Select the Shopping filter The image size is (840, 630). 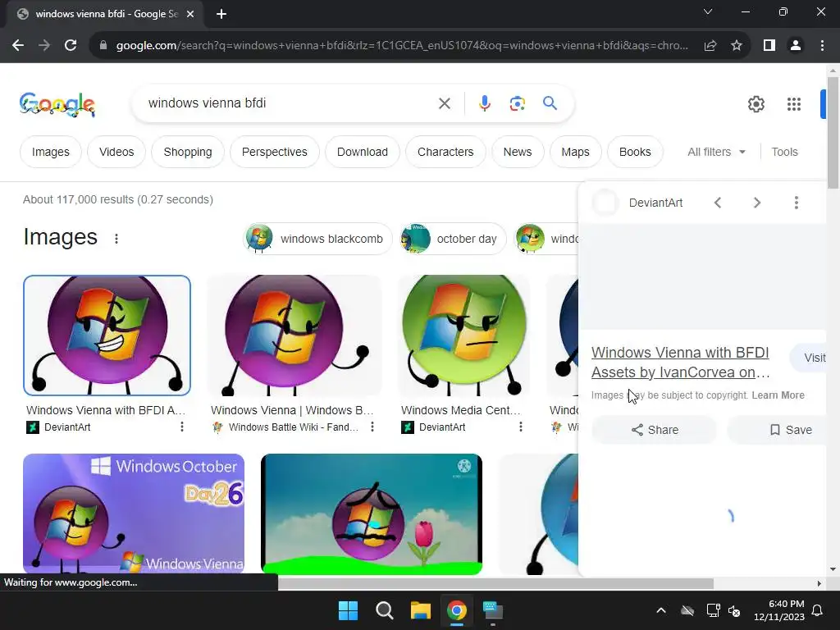tap(188, 152)
